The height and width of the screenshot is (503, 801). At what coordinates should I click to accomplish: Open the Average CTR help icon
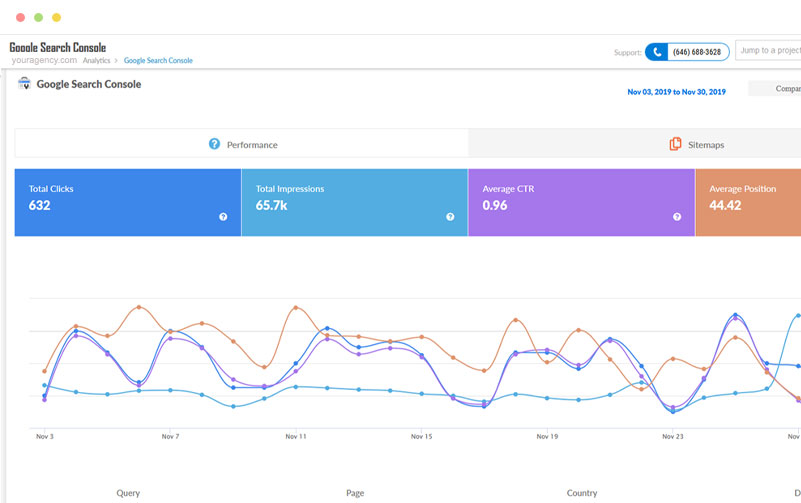[x=677, y=217]
